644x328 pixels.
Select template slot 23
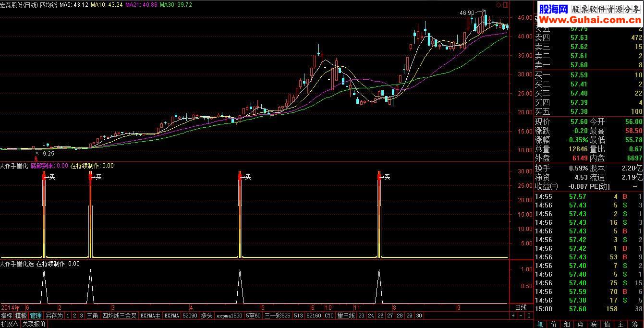[361, 316]
